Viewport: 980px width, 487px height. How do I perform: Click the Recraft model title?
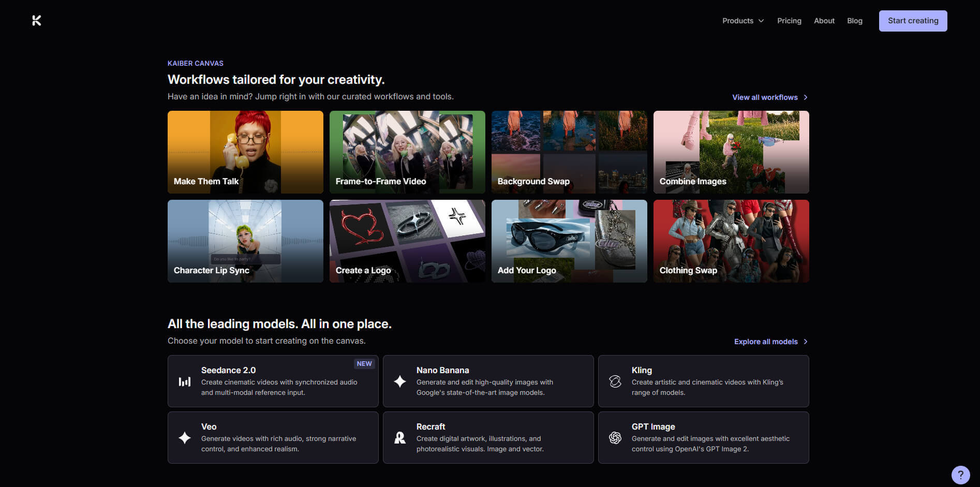[430, 426]
